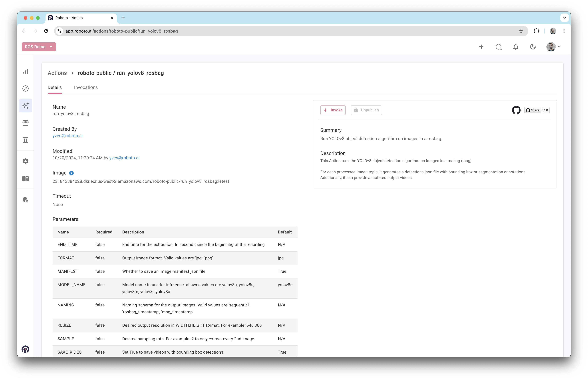This screenshot has width=588, height=380.
Task: Click the browser address bar URL
Action: [x=121, y=31]
